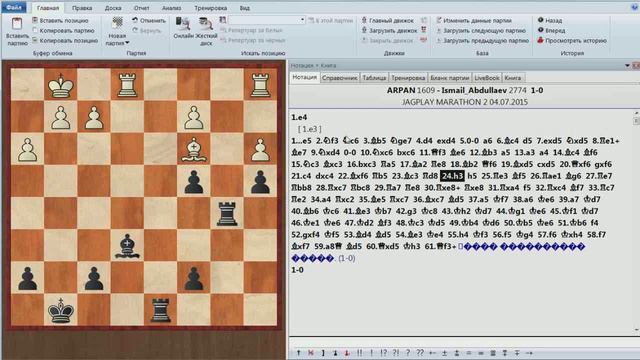640x360 pixels.
Task: Click the double exclamation !! annotation
Action: pyautogui.click(x=359, y=353)
